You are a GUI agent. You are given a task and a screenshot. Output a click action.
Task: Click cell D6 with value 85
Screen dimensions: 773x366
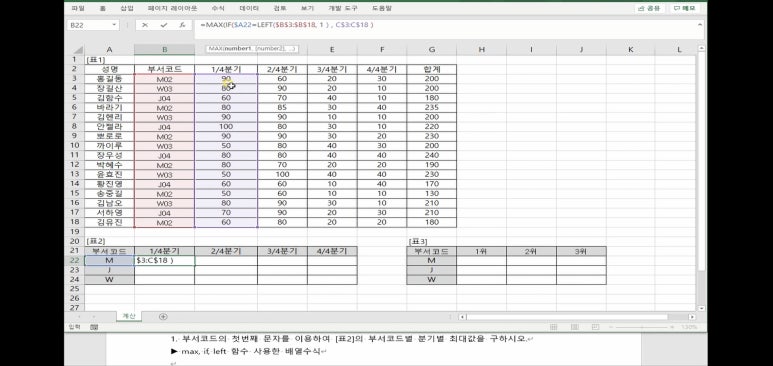(282, 108)
